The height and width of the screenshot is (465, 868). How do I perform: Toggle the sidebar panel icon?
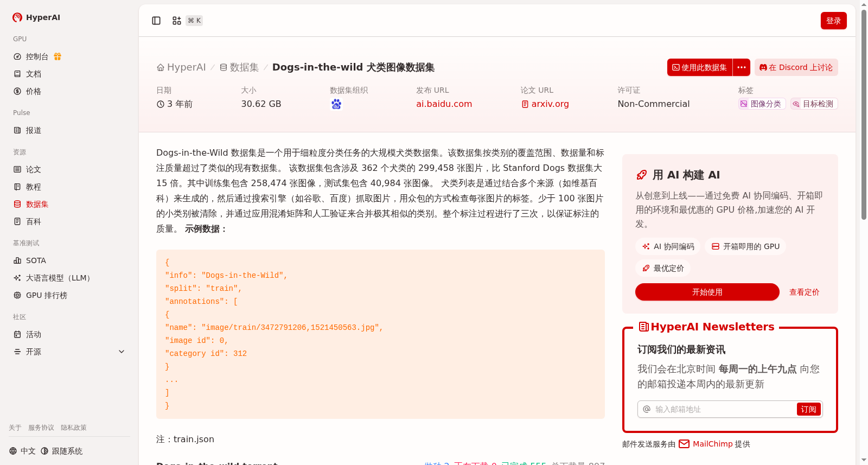coord(156,21)
